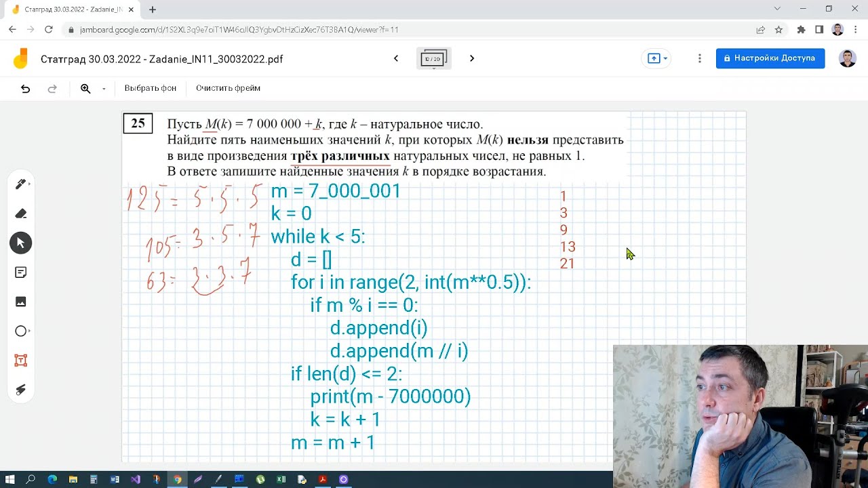Open Calculator from the taskbar
This screenshot has height=488, width=868.
[x=94, y=479]
